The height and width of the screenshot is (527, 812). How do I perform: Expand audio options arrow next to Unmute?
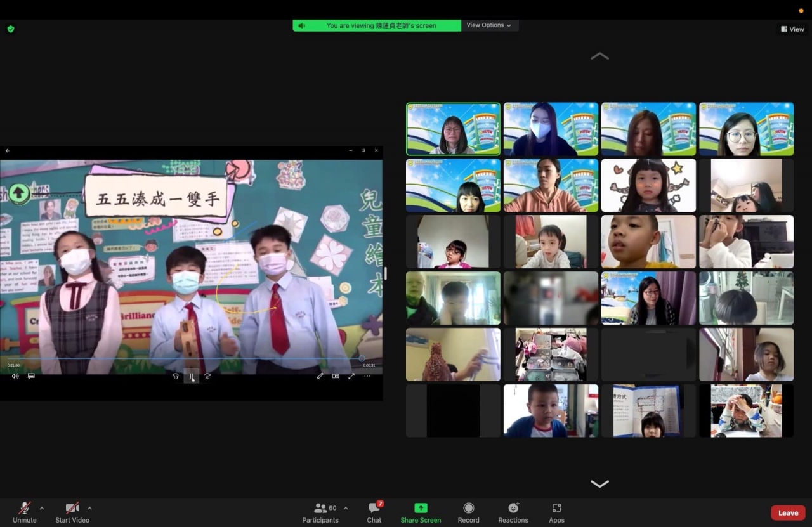(42, 508)
